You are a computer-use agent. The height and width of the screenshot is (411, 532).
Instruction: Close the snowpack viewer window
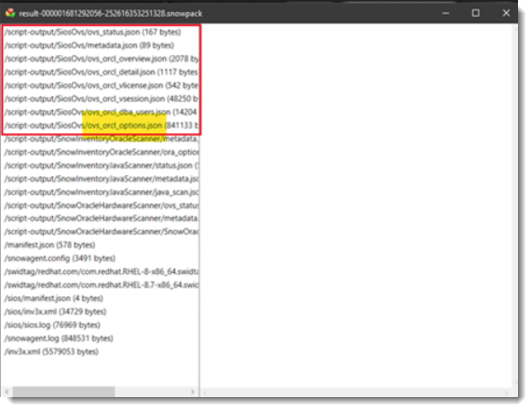506,13
